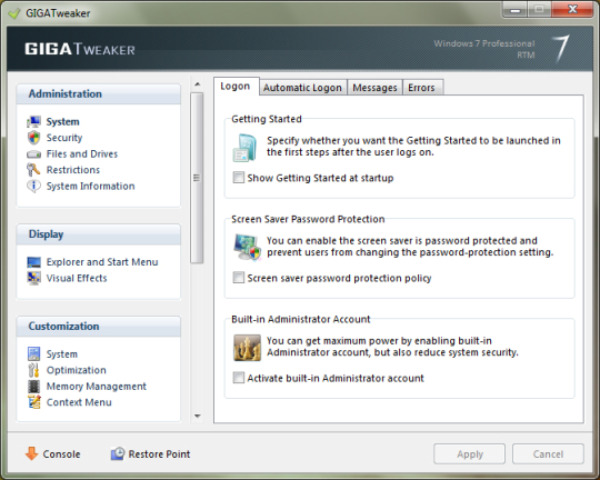Select the Files and Drives icon
600x480 pixels.
coord(34,154)
